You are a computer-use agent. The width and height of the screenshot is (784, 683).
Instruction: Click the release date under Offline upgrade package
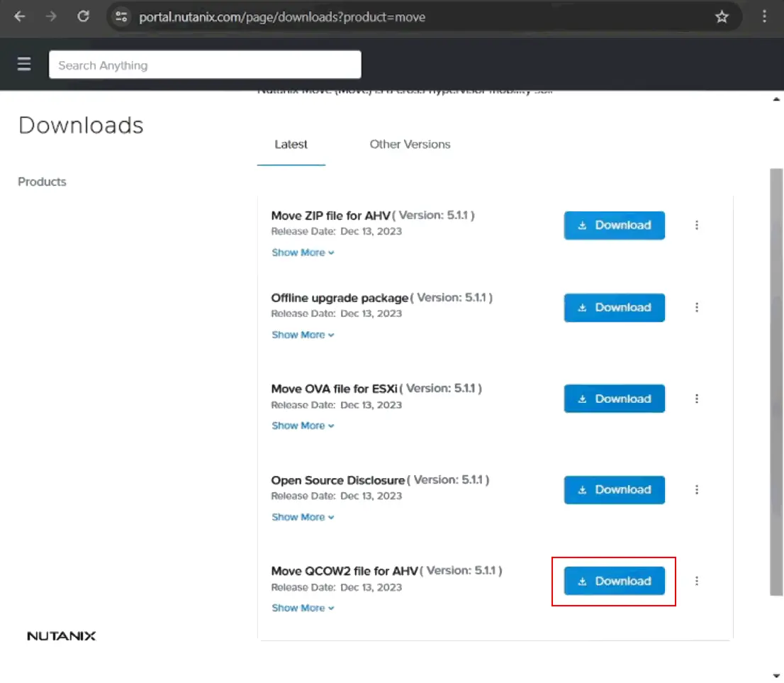pos(337,313)
